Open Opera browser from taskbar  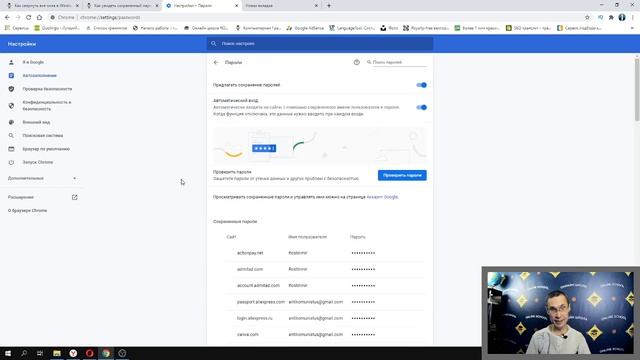89,353
